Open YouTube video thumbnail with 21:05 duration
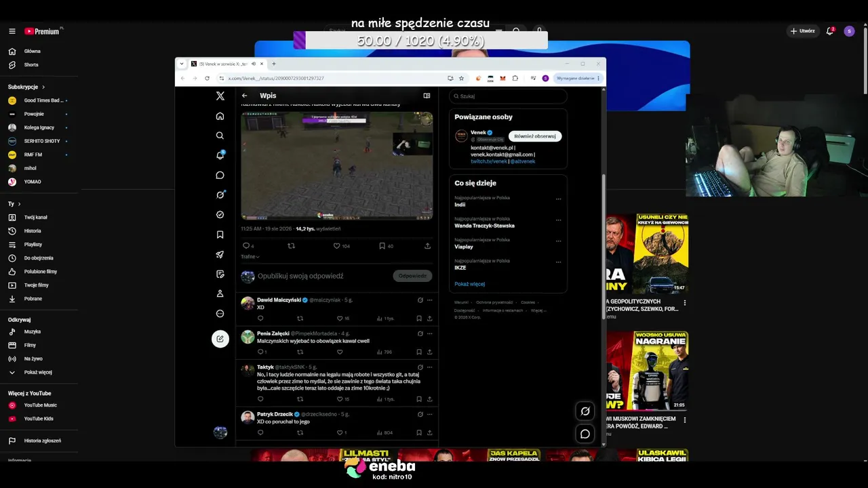Image resolution: width=868 pixels, height=488 pixels. pyautogui.click(x=647, y=371)
